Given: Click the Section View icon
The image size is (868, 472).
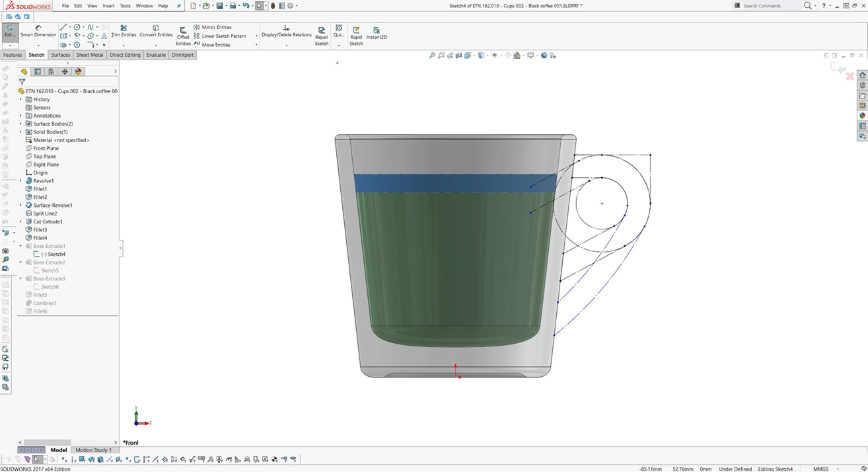Looking at the screenshot, I should (458, 56).
